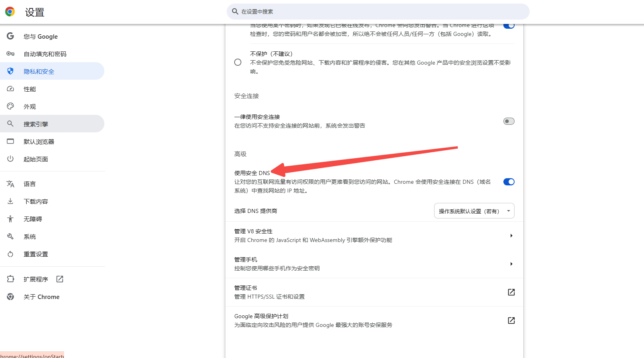
Task: Click the 使用安全 DNS heading text
Action: point(252,173)
